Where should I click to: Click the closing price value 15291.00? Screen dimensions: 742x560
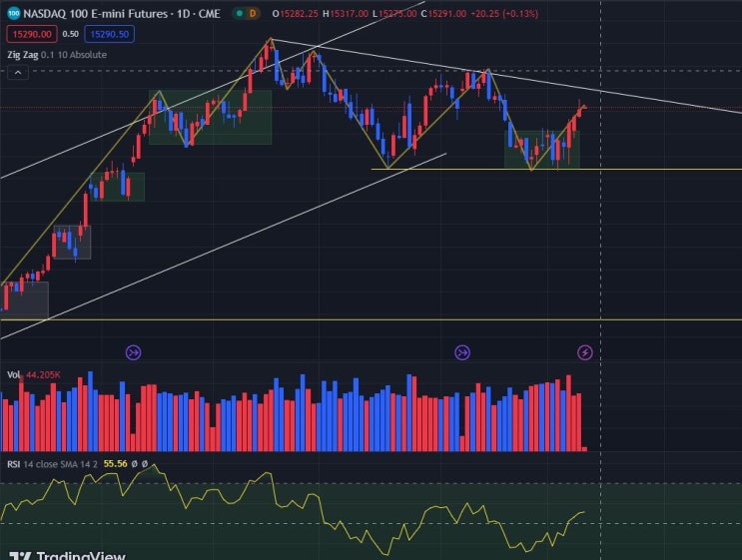(446, 14)
